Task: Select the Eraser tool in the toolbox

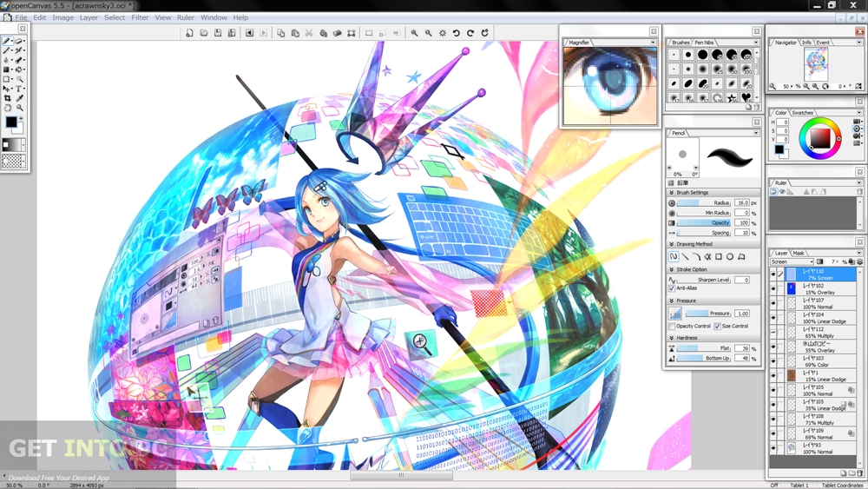Action: [x=18, y=41]
